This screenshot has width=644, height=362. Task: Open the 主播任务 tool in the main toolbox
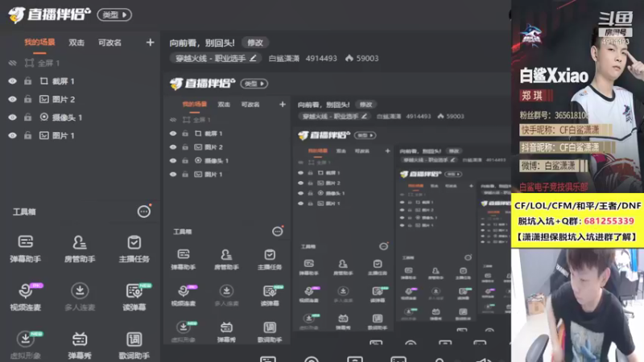tap(134, 249)
